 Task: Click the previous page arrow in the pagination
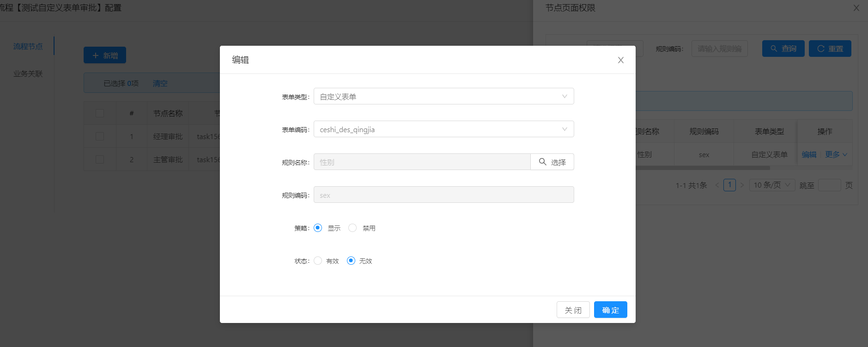tap(717, 185)
